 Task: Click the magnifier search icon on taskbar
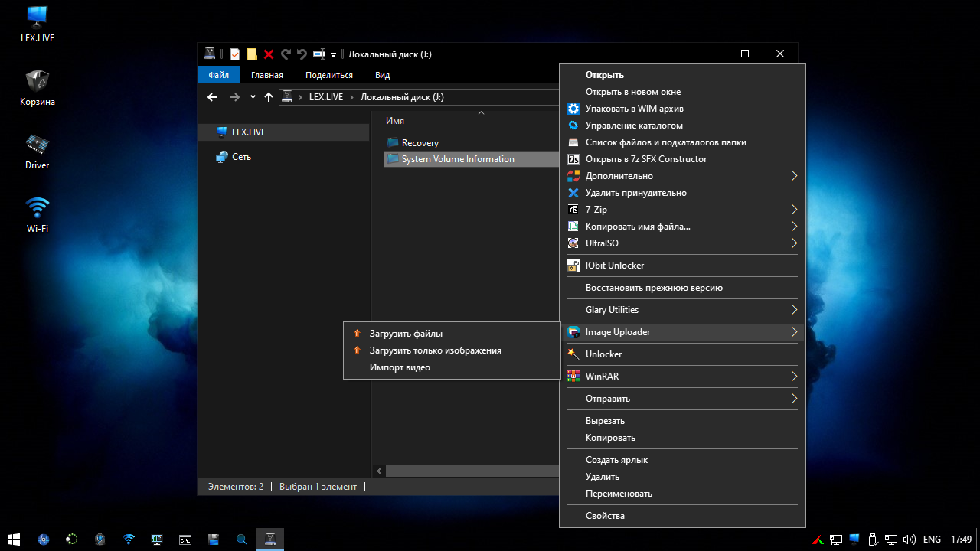pos(242,540)
